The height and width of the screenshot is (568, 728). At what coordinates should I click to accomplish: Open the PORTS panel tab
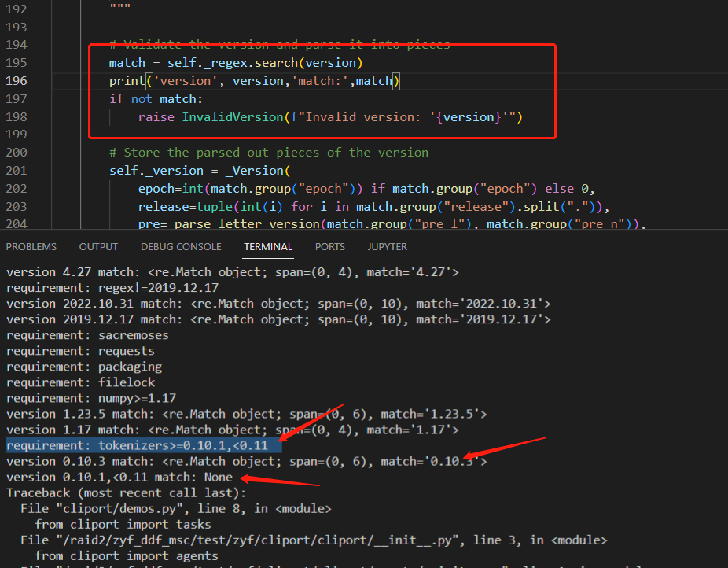(x=329, y=246)
